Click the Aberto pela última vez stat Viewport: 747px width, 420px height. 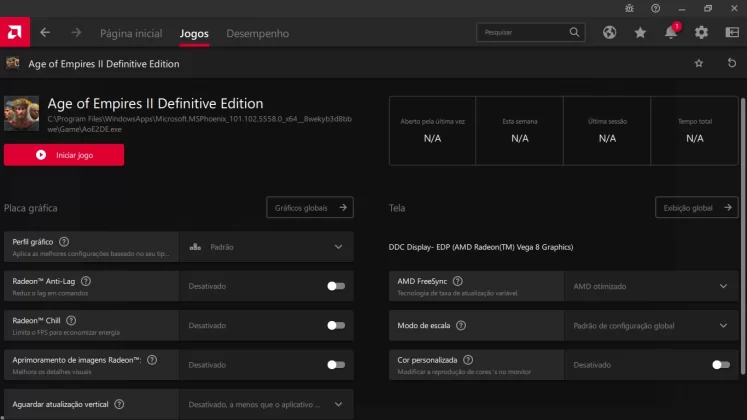[x=432, y=131]
